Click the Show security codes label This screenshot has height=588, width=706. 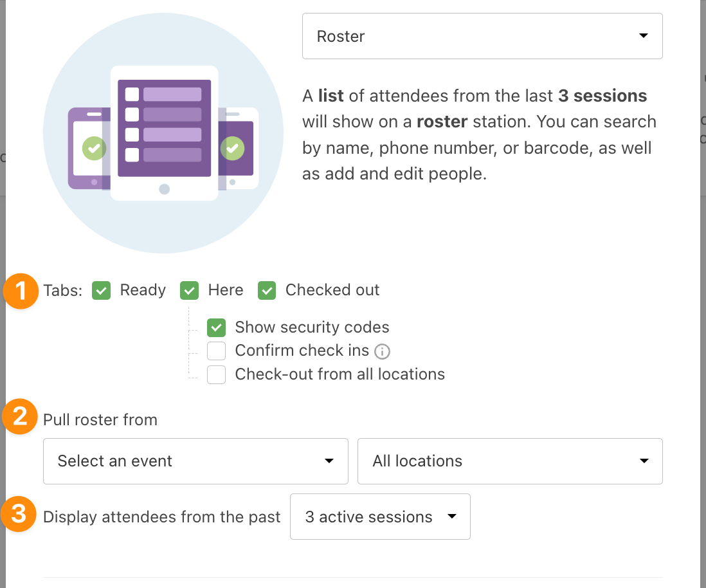[312, 327]
